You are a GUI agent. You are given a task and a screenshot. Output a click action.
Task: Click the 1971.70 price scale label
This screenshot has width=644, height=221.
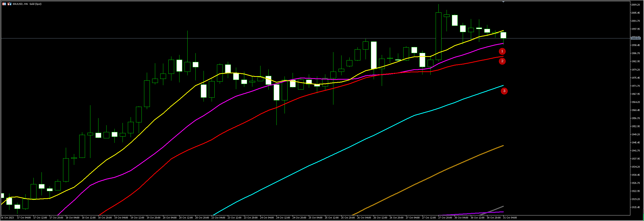(636, 86)
